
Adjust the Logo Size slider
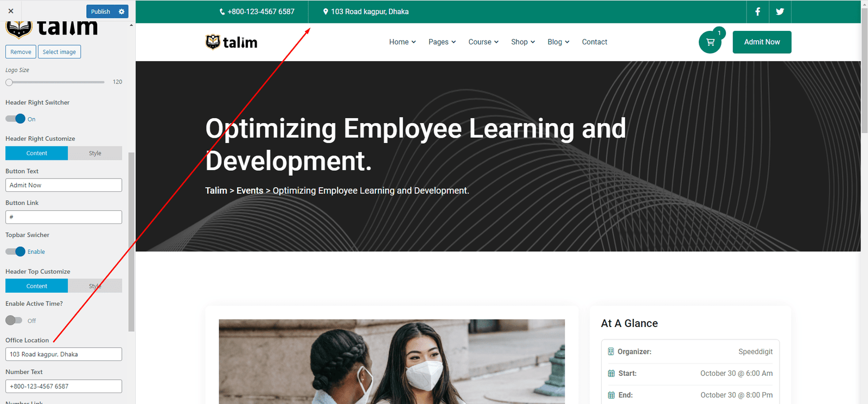(9, 82)
